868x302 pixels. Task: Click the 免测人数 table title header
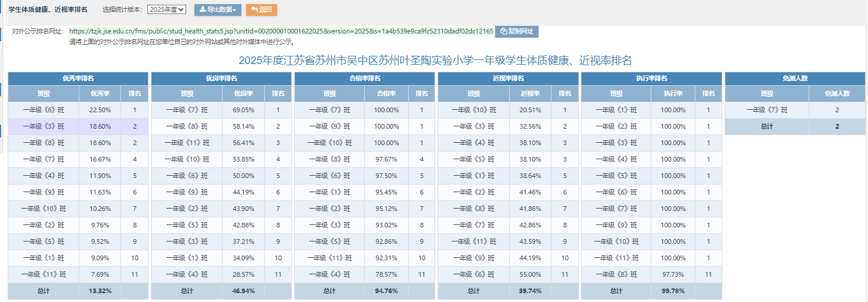(x=795, y=78)
